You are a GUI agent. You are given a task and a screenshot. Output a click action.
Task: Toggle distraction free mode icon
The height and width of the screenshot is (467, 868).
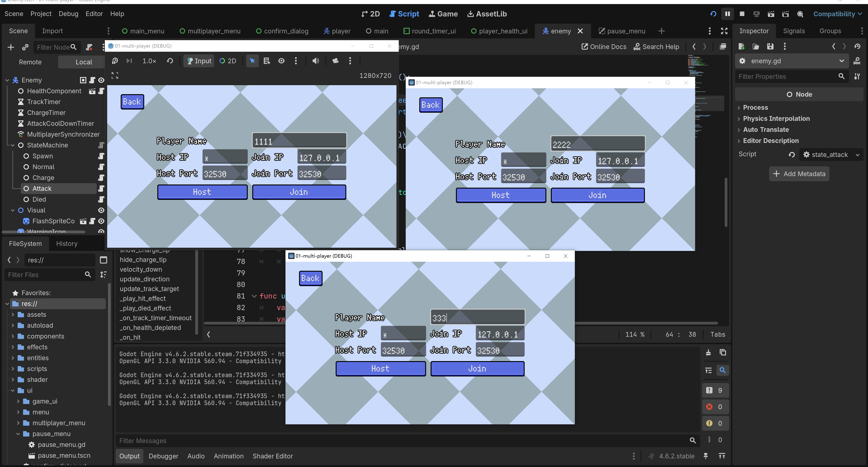724,31
